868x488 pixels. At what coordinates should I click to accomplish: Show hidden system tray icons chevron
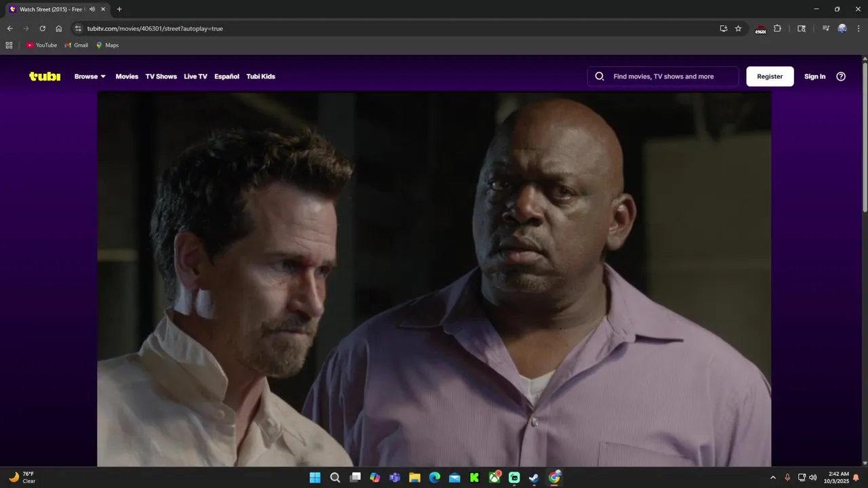point(772,478)
